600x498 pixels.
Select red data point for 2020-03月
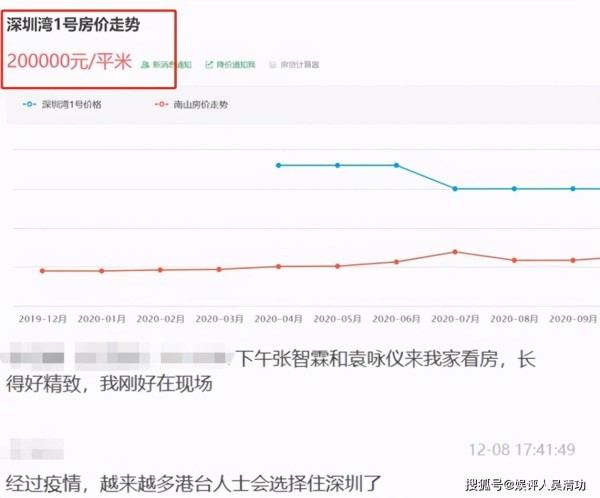[219, 269]
